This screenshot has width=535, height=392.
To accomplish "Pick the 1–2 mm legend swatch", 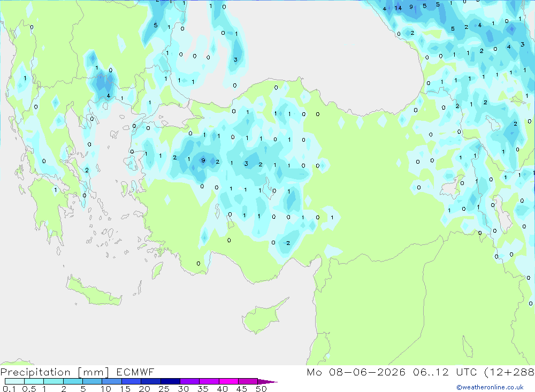I will (x=53, y=381).
